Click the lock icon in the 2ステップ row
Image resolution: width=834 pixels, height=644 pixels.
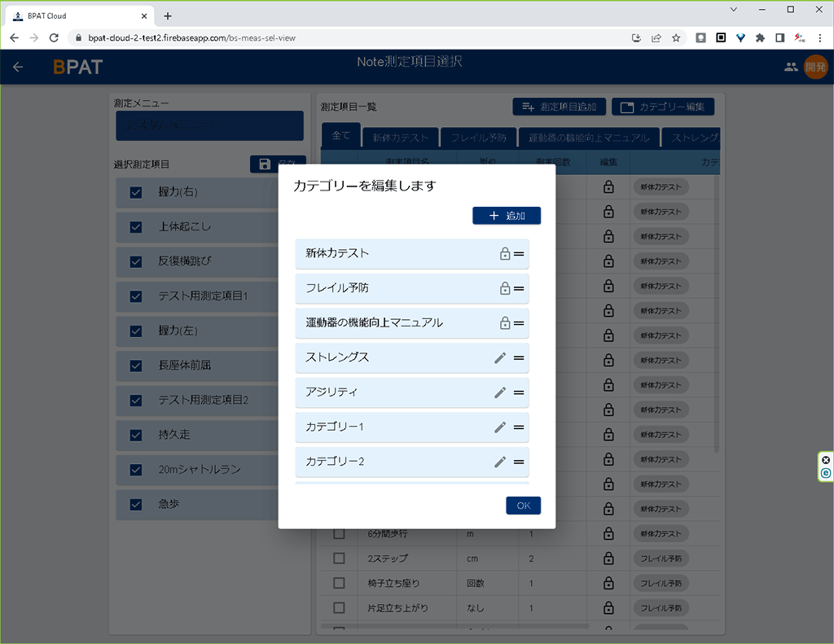tap(608, 559)
